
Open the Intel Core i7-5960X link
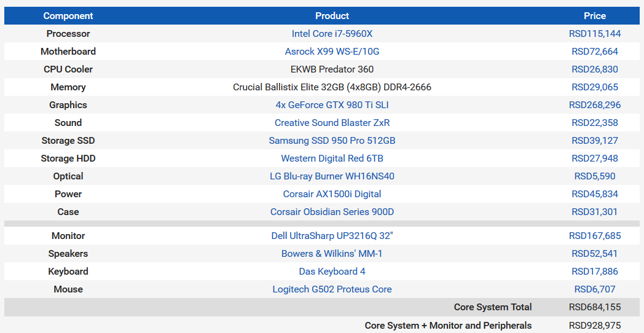[x=332, y=34]
